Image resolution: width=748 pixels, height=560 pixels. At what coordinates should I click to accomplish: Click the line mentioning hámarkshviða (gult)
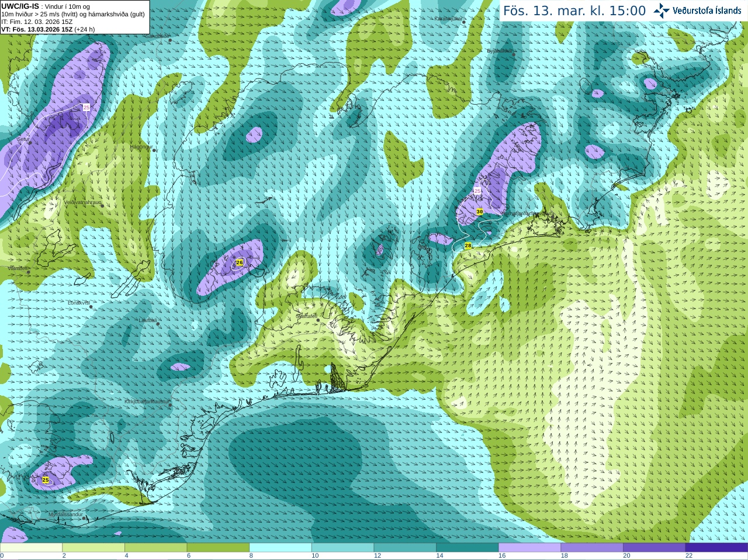[73, 14]
